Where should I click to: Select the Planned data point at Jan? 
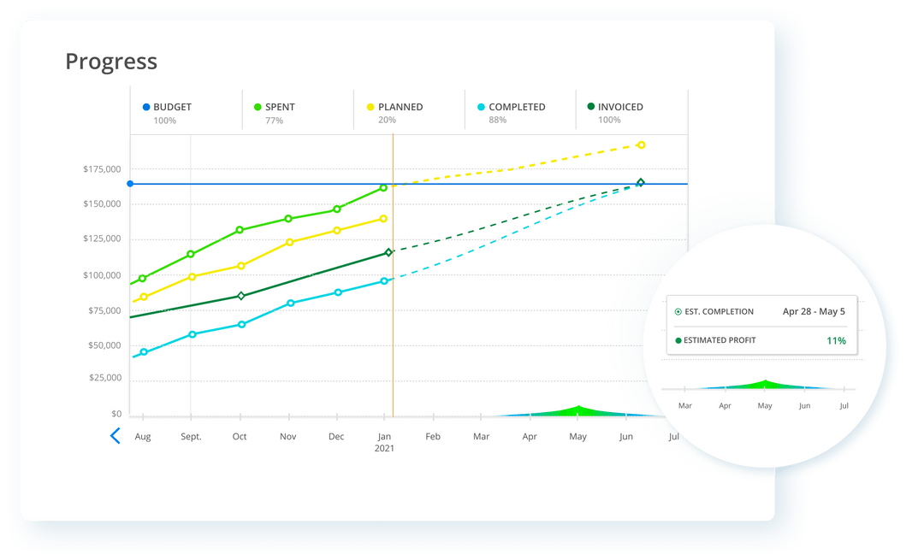[383, 219]
